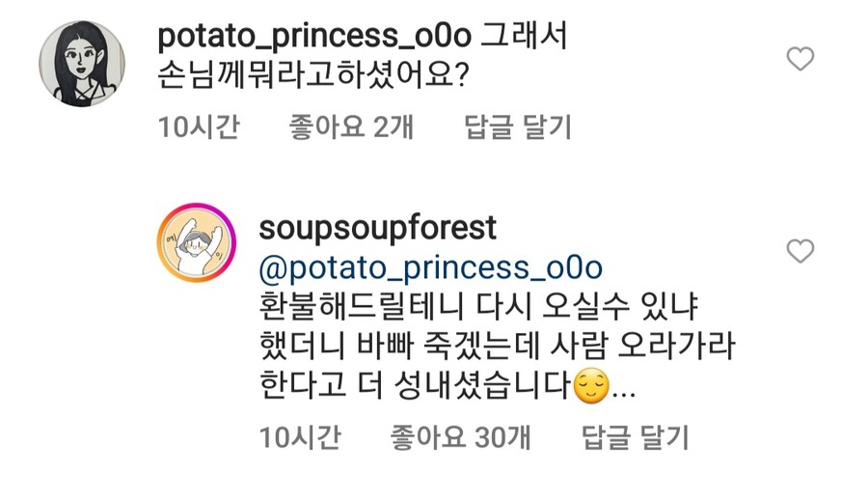The width and height of the screenshot is (868, 502).
Task: Tap 답글 달기 under the potato_princess_o0o comment
Action: pyautogui.click(x=518, y=126)
